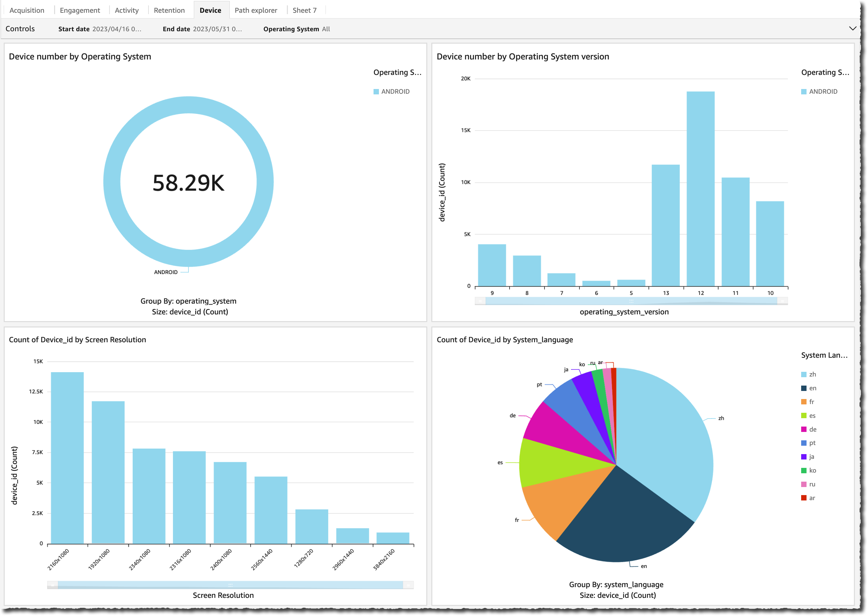Select the Path explorer tab
Viewport: 868px width, 616px height.
tap(256, 10)
